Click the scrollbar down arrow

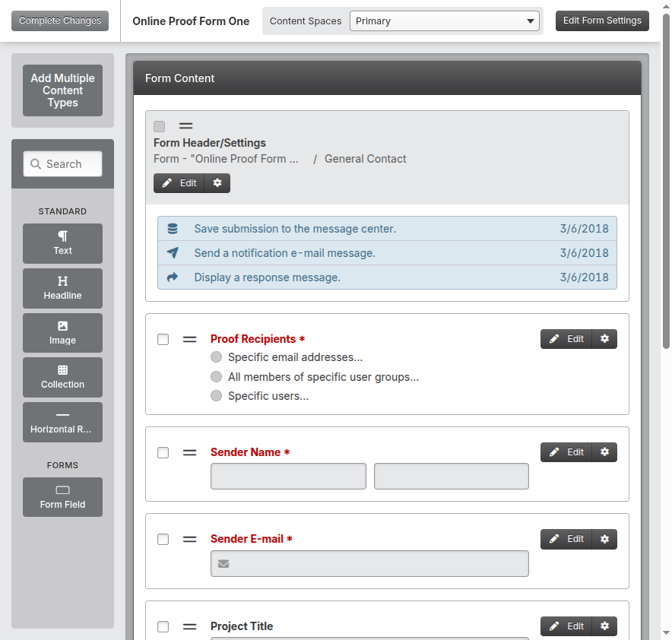point(666,632)
